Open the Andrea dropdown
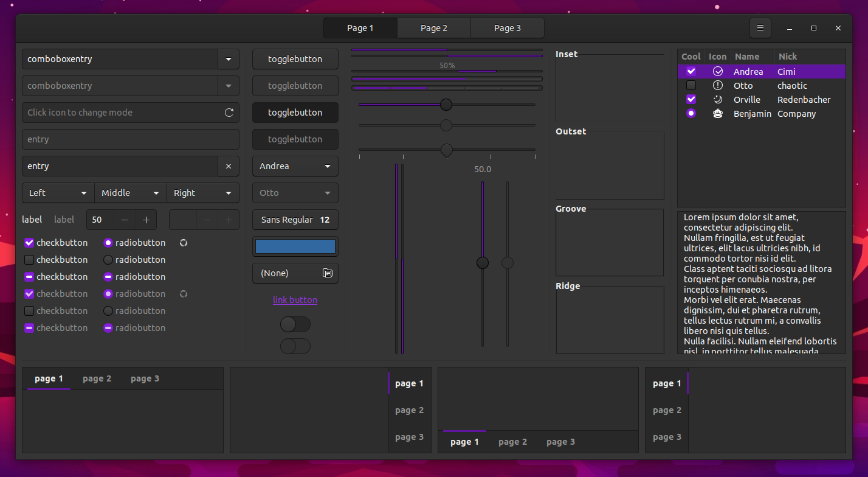This screenshot has width=868, height=477. (x=295, y=166)
